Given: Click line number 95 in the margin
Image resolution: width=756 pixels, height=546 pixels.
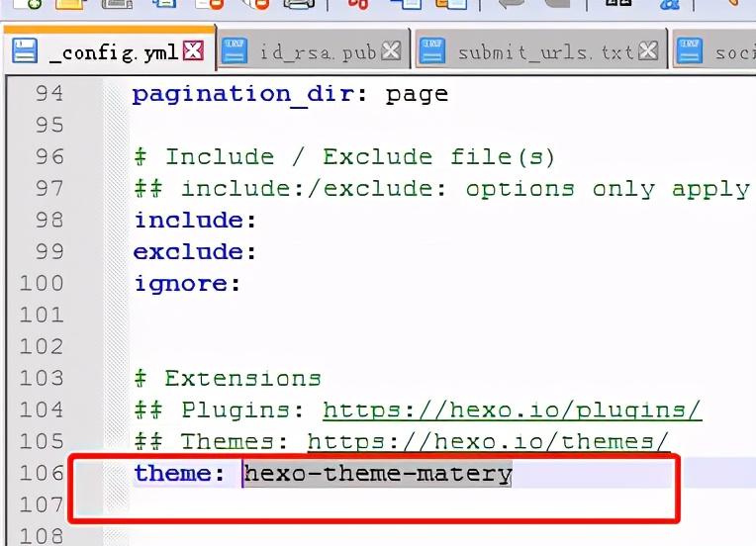Looking at the screenshot, I should (49, 126).
